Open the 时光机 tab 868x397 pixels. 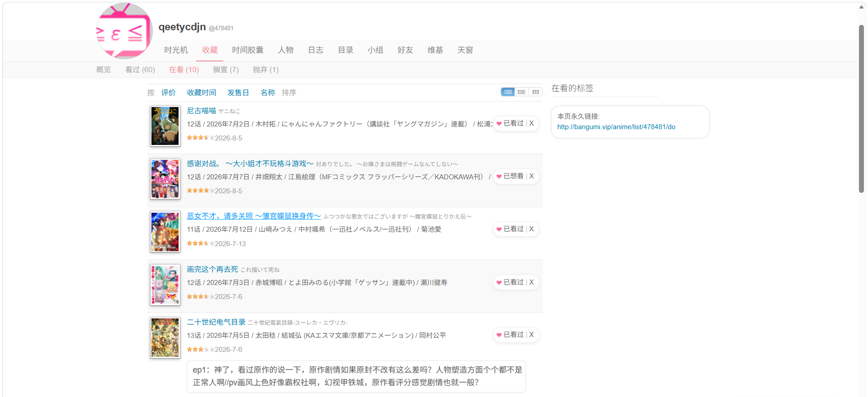(176, 50)
